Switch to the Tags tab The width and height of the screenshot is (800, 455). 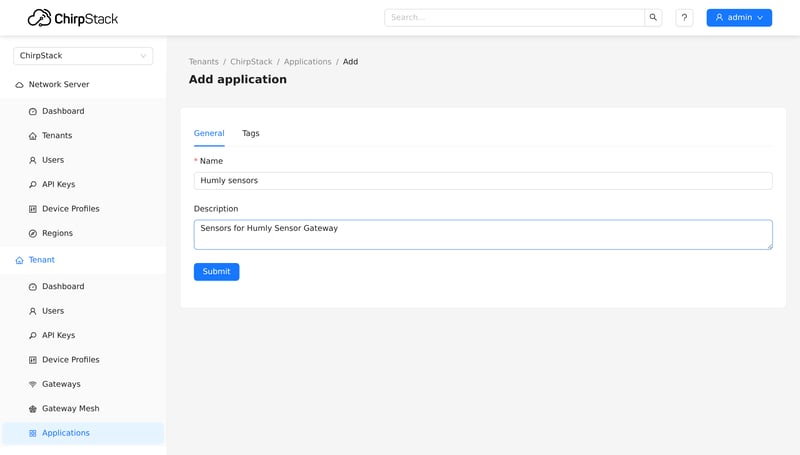(x=251, y=133)
